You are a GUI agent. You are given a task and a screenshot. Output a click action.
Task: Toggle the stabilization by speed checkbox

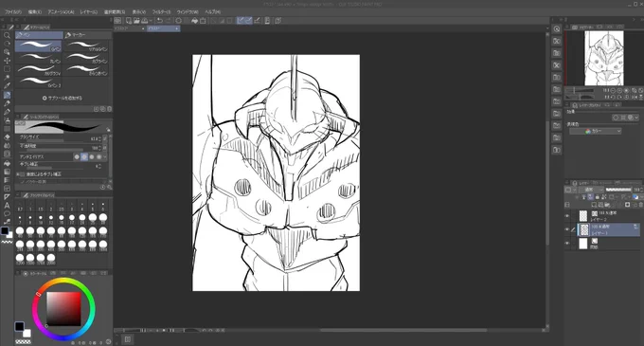pyautogui.click(x=22, y=174)
